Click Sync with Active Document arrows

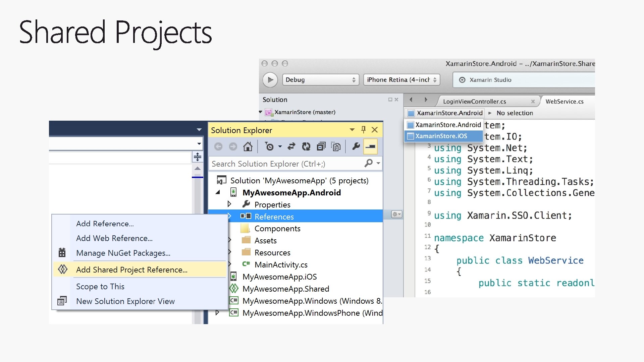tap(291, 146)
